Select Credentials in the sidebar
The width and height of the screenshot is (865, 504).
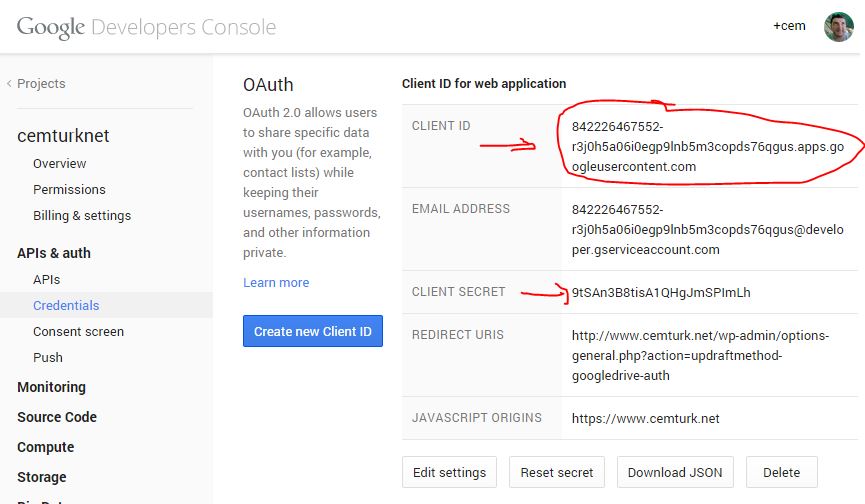[66, 305]
